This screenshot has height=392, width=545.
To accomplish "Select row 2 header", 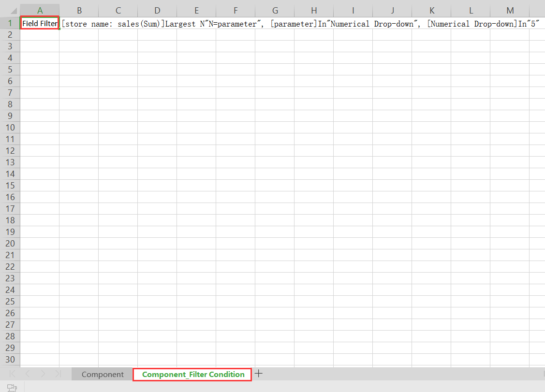I will (10, 35).
